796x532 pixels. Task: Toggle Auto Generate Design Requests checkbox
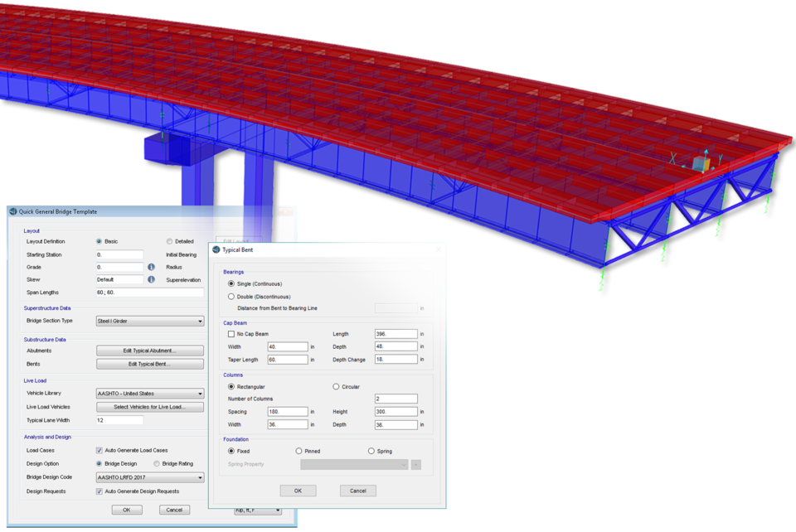coord(99,491)
